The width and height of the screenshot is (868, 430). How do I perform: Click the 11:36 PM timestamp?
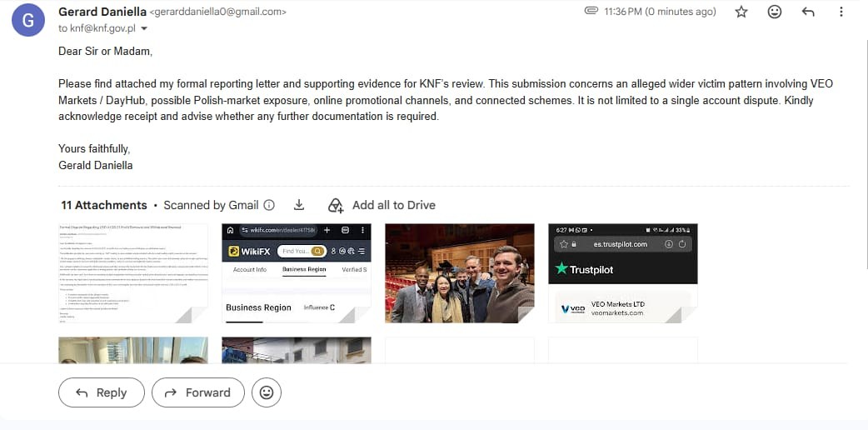660,12
